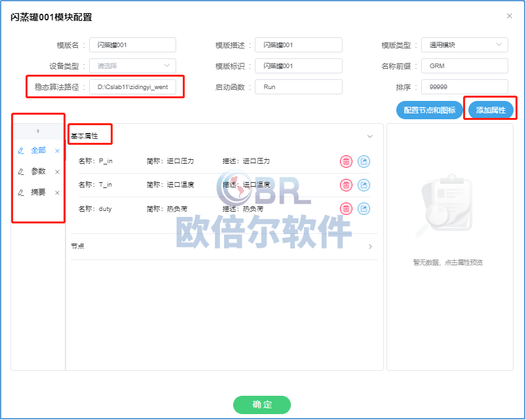The width and height of the screenshot is (526, 420).
Task: Click pencil icon beside 摘要 tab
Action: (x=21, y=193)
